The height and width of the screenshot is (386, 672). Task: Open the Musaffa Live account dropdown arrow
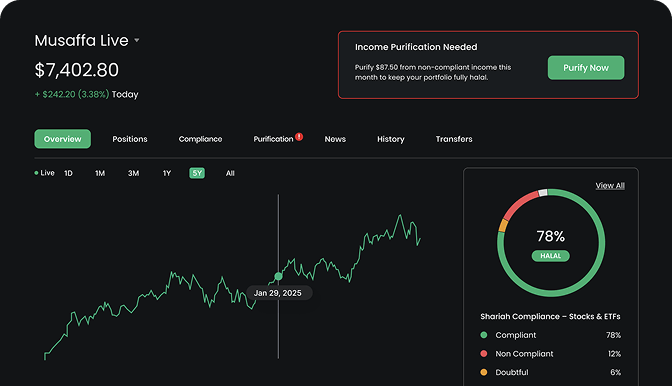[x=137, y=40]
